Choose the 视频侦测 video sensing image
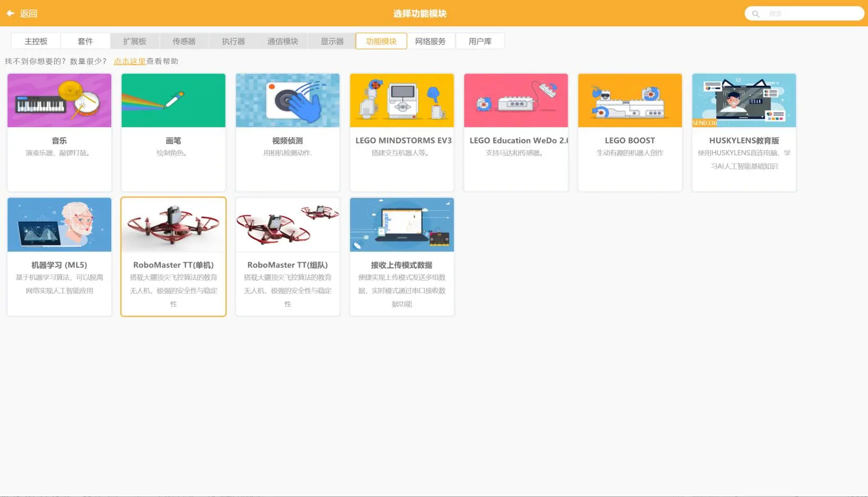868x497 pixels. pos(288,100)
